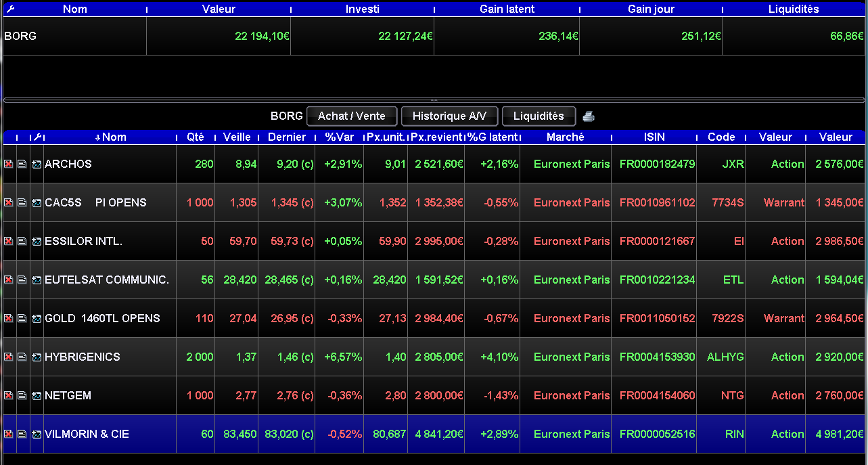This screenshot has height=465, width=868.
Task: Click red X on EUTELSAT COMMUNIC. row
Action: pos(9,280)
